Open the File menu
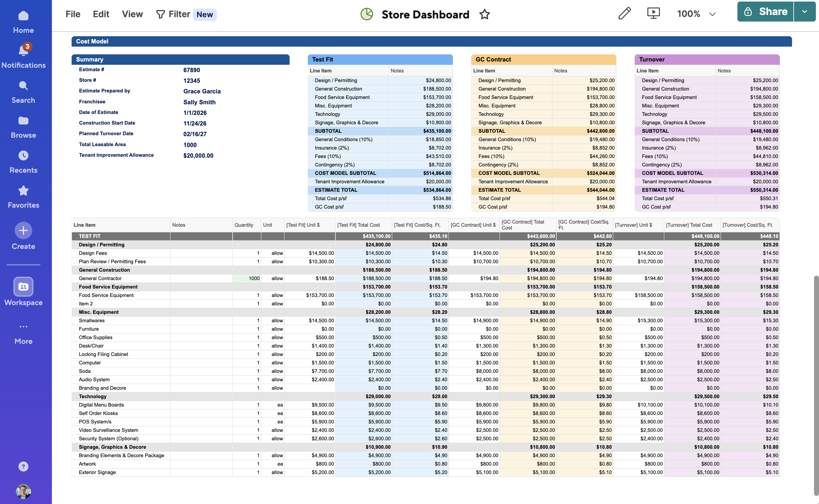This screenshot has height=504, width=819. [73, 14]
